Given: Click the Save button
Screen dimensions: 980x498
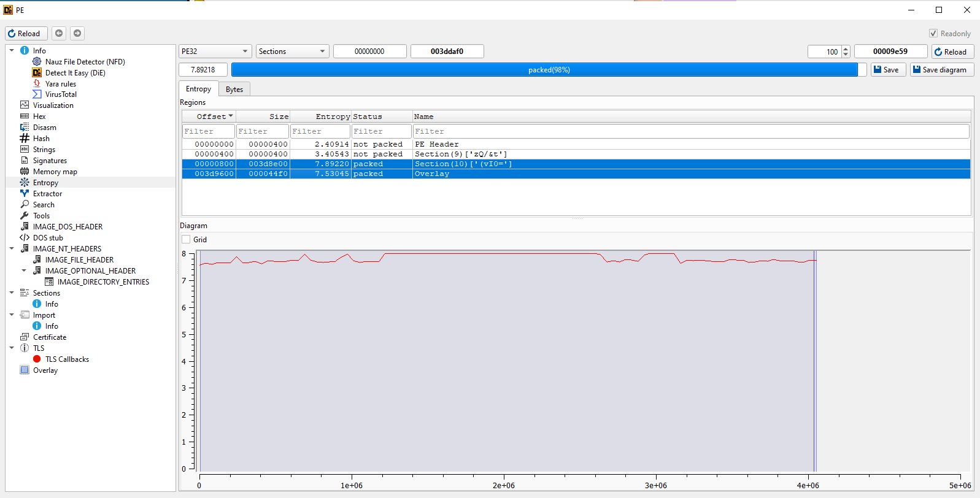Looking at the screenshot, I should tap(888, 70).
